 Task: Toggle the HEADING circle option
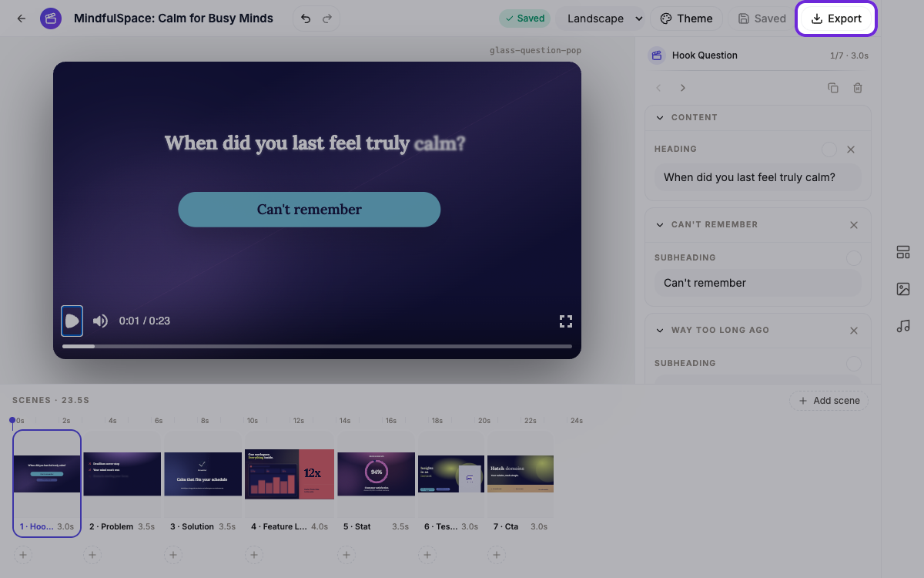829,150
